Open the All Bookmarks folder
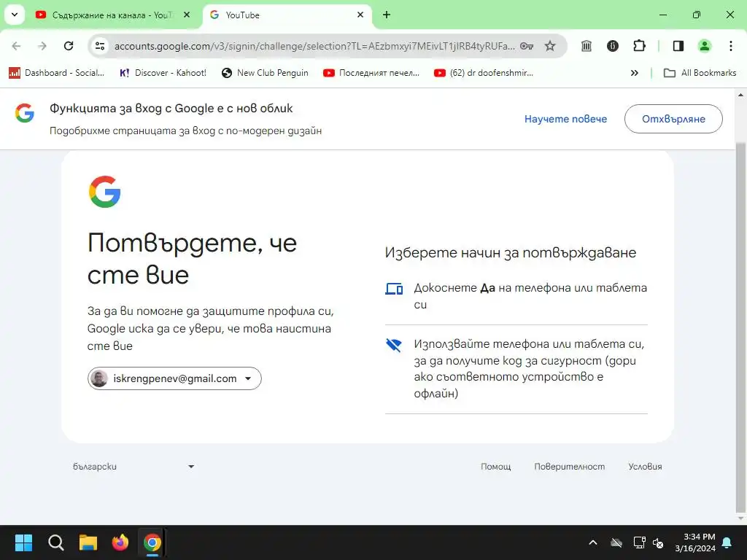Viewport: 747px width, 560px height. pos(700,73)
